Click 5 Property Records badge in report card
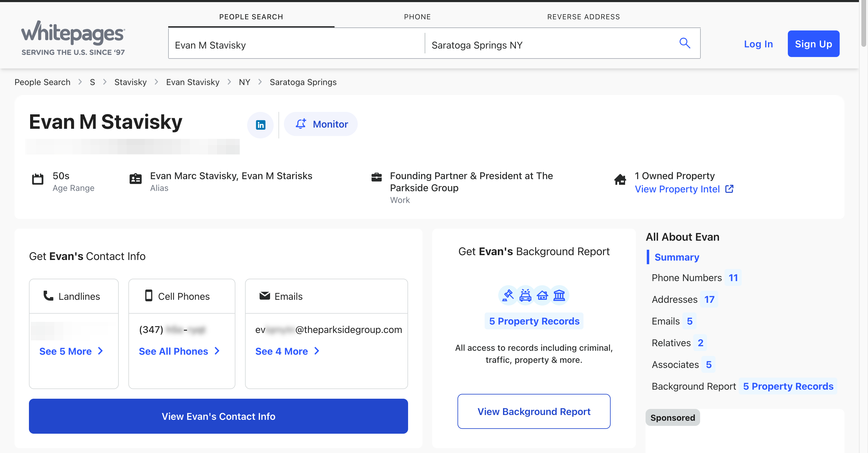 [534, 321]
